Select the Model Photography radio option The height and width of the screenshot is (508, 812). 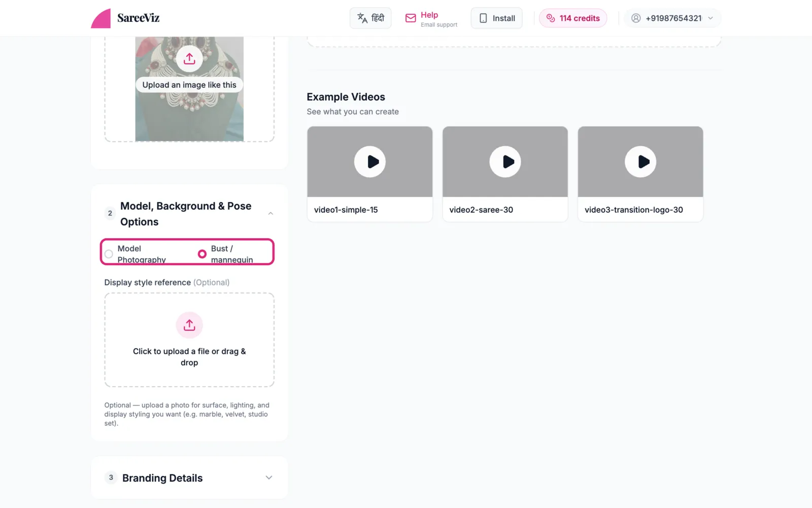pyautogui.click(x=109, y=254)
